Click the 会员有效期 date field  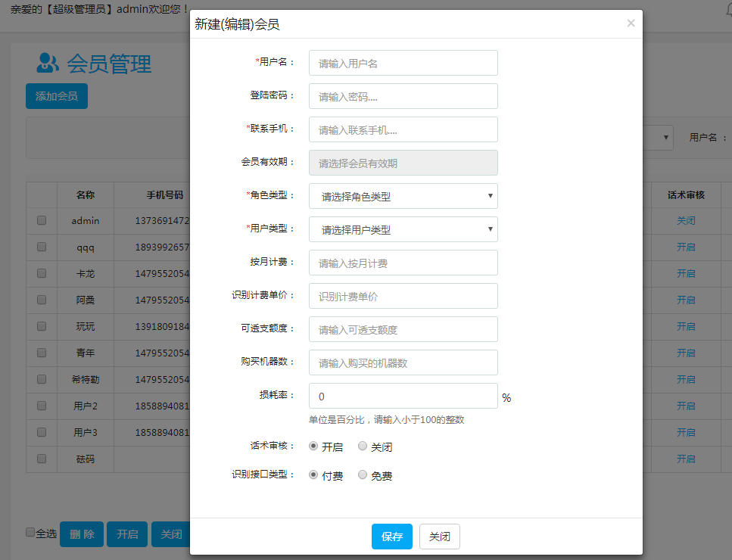403,163
